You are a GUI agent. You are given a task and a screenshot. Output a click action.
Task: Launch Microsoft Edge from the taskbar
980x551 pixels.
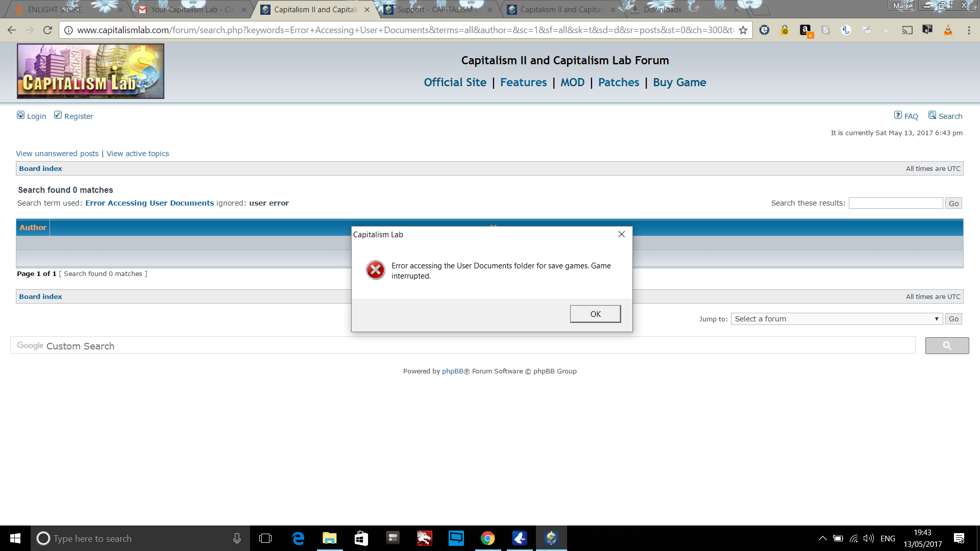point(298,538)
